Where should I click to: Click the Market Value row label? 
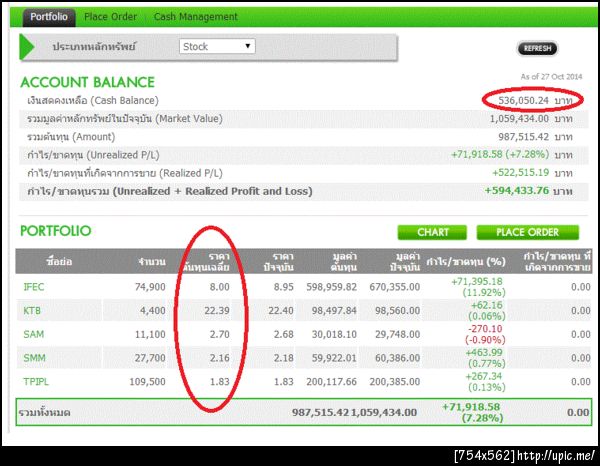click(125, 119)
